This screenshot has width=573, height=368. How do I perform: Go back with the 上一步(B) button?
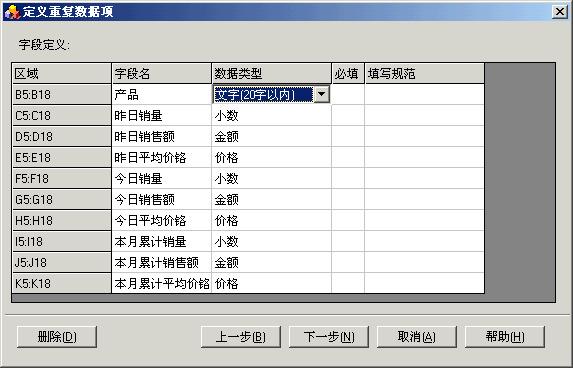241,337
